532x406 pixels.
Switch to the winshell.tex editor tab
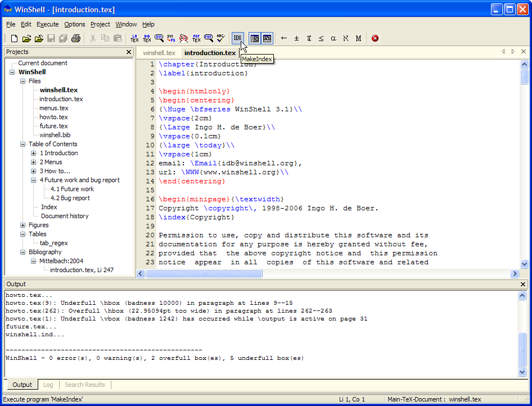(x=159, y=53)
